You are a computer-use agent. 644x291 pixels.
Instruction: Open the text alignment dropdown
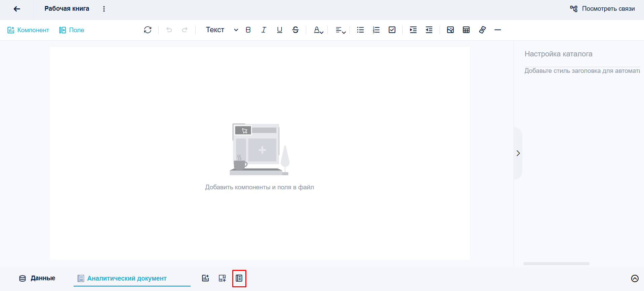click(340, 30)
